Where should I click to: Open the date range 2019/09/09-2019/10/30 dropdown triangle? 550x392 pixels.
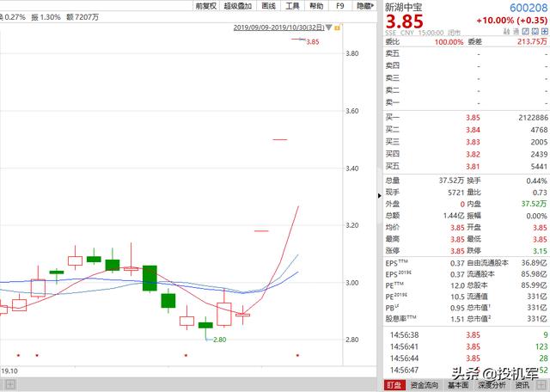tap(328, 28)
